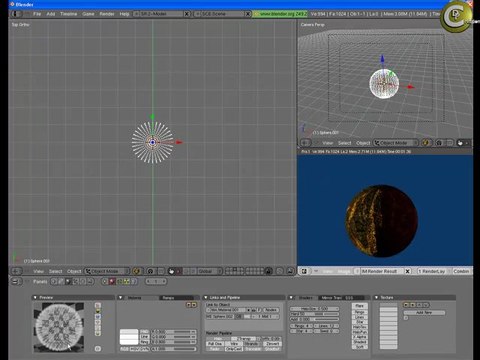Set preview type to plane
480x360 pixels.
[98, 305]
